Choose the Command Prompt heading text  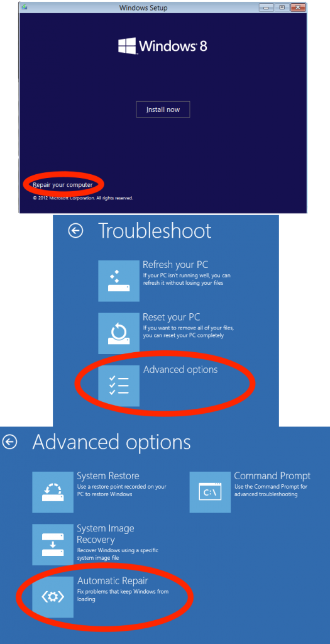click(x=272, y=476)
